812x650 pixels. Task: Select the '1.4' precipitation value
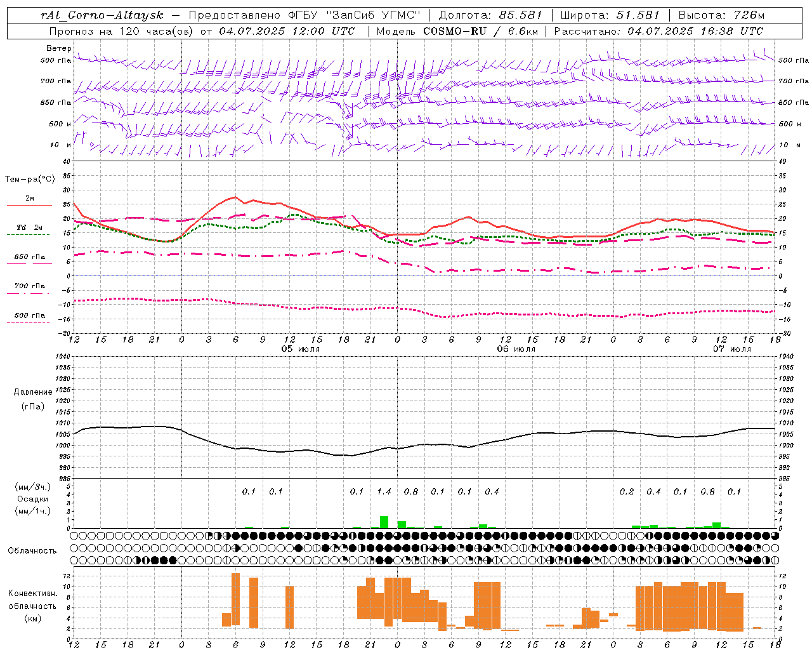coord(384,491)
